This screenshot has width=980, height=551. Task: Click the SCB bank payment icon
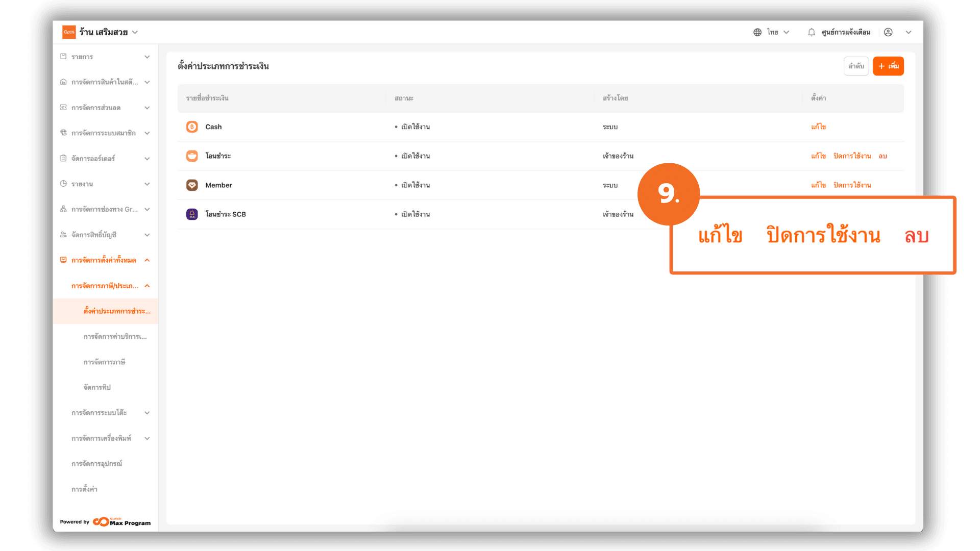tap(192, 214)
